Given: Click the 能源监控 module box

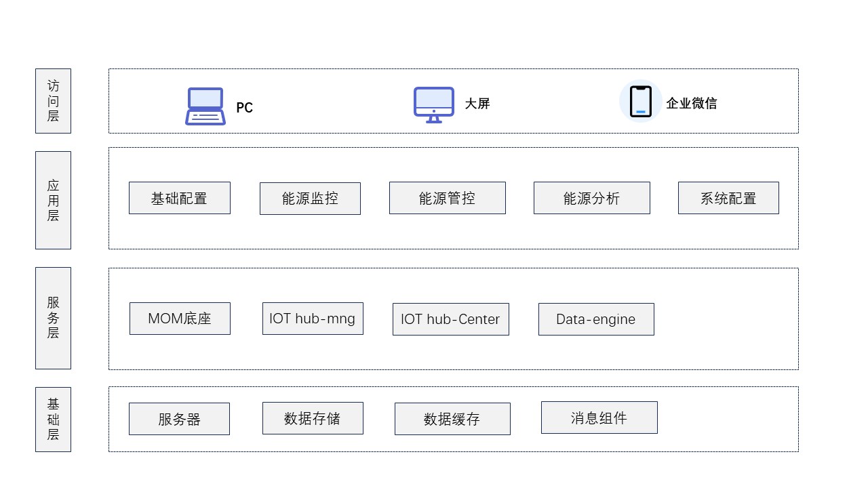Looking at the screenshot, I should point(310,199).
